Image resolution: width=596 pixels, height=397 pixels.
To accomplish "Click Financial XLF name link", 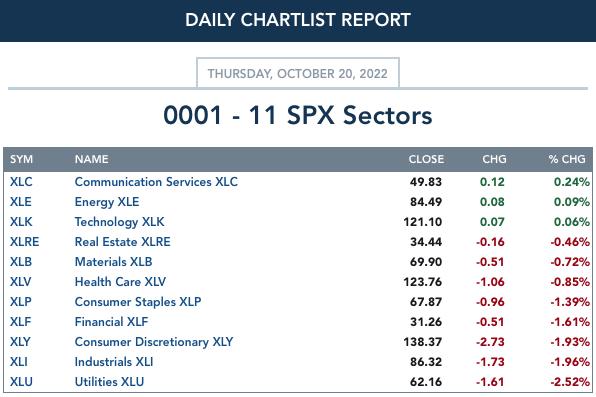I will [111, 322].
